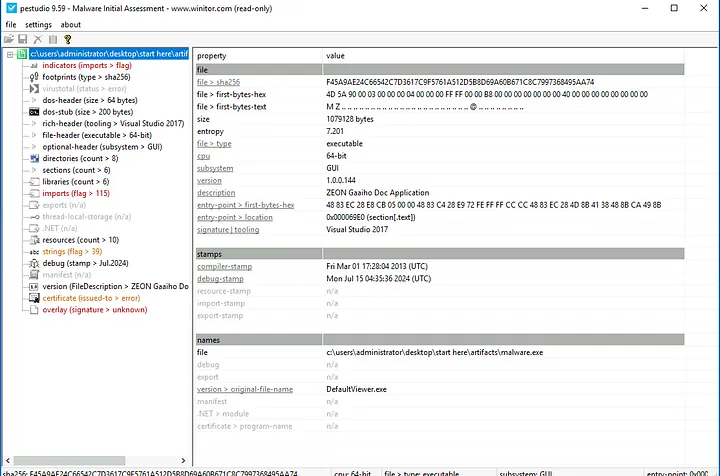
Task: Open the file menu
Action: tap(11, 25)
